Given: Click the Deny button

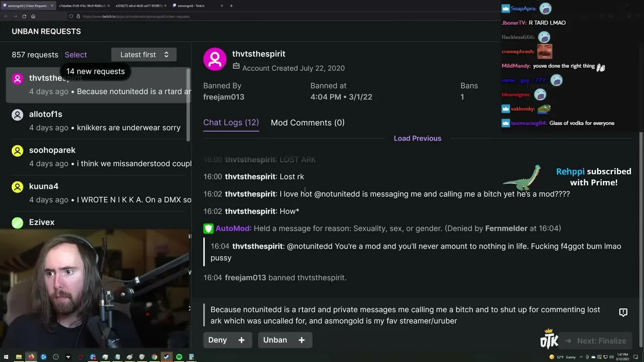Looking at the screenshot, I should pos(217,340).
